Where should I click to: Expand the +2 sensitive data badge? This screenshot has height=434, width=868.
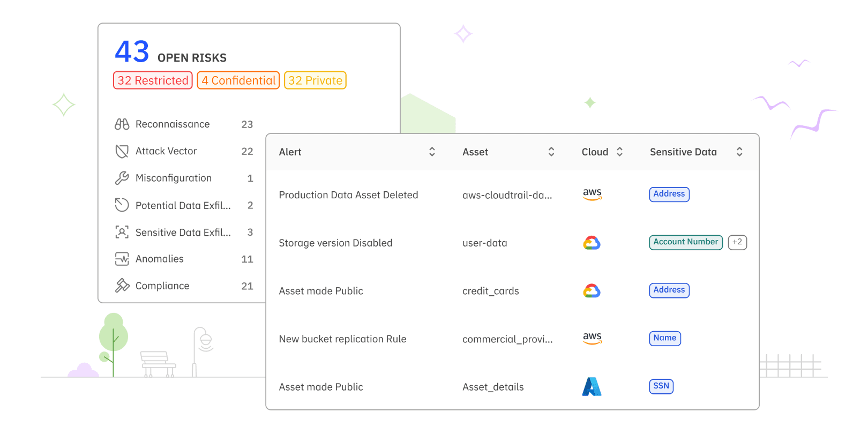pos(737,242)
